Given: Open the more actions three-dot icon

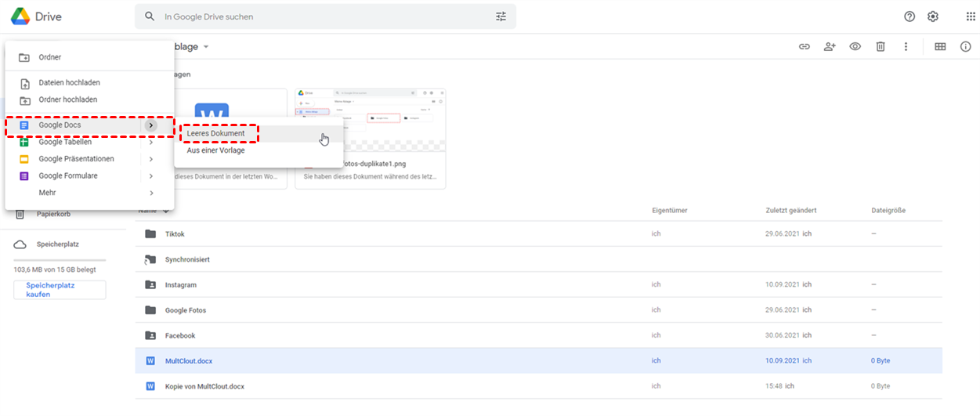Looking at the screenshot, I should 906,47.
